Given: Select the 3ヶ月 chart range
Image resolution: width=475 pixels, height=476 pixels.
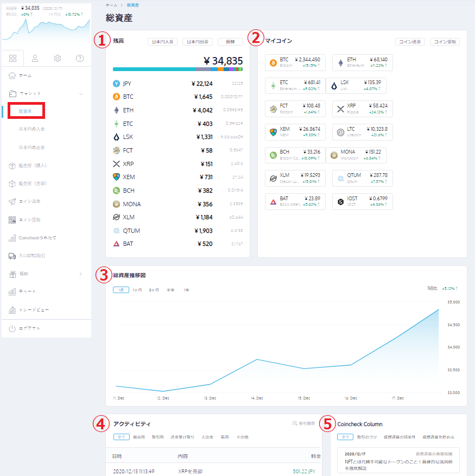Looking at the screenshot, I should point(154,290).
